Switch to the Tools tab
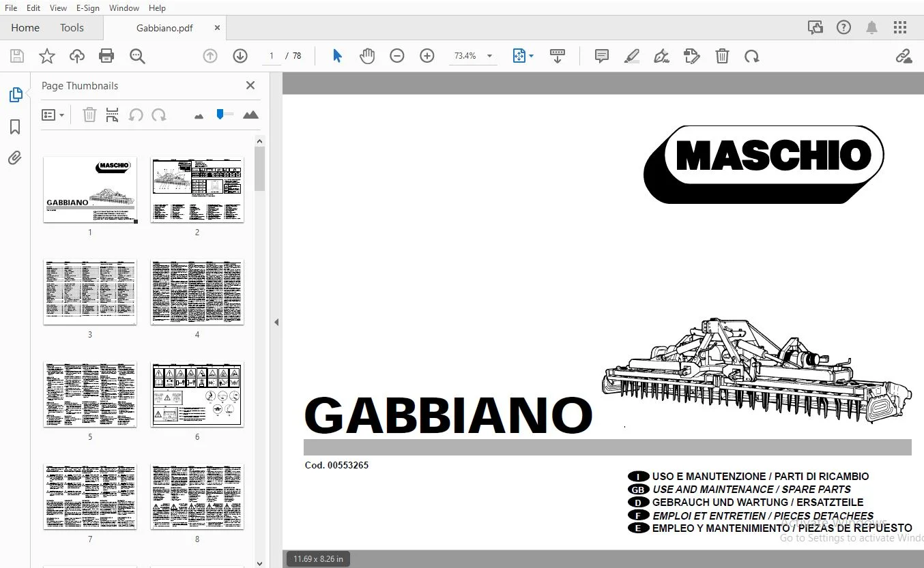Viewport: 924px width, 568px height. pos(72,28)
